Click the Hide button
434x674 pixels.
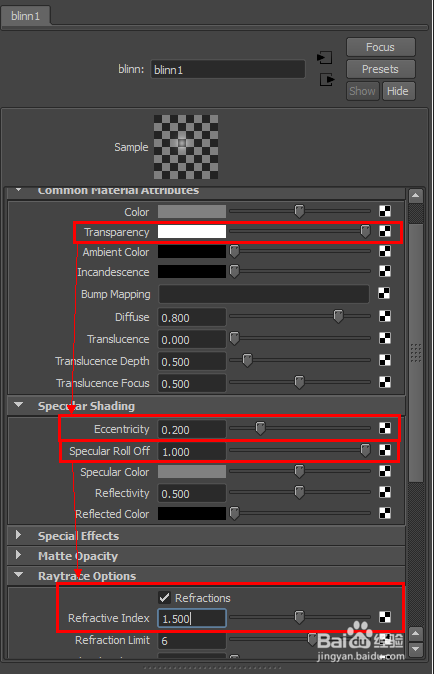[398, 91]
